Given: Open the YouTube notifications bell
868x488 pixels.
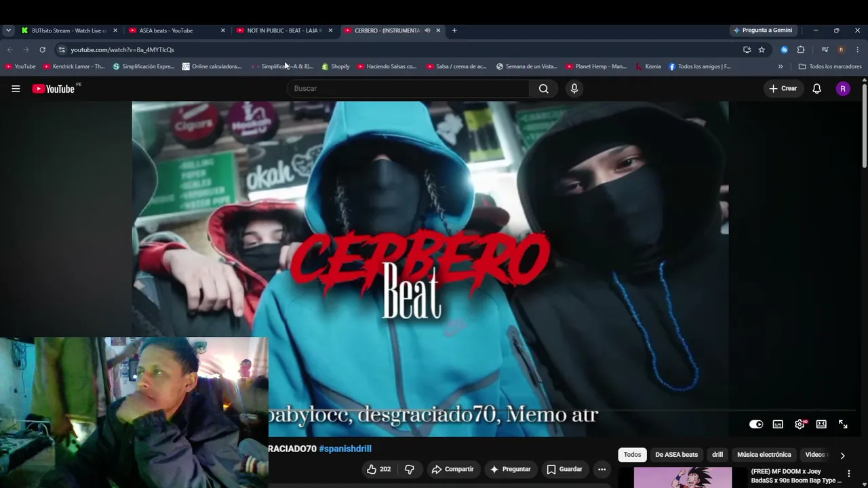Looking at the screenshot, I should pos(816,89).
